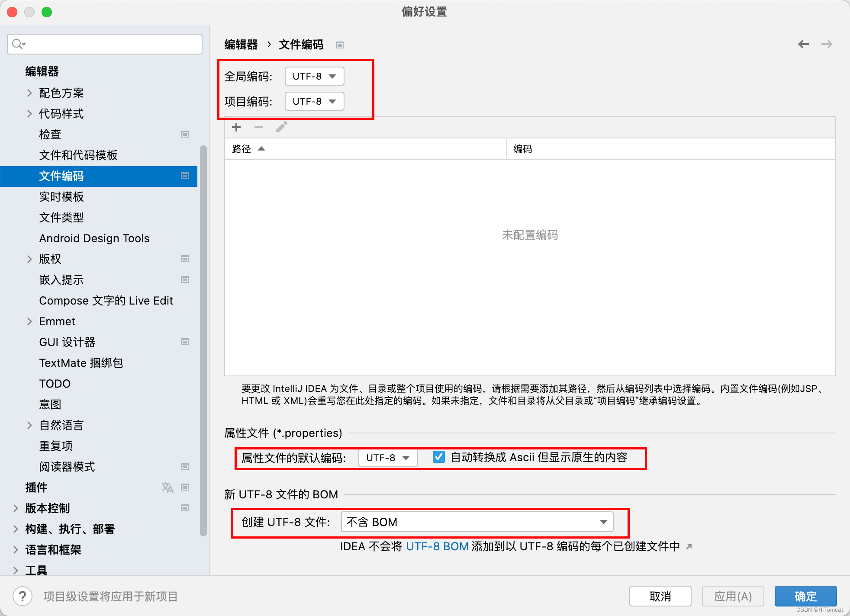The width and height of the screenshot is (850, 616).
Task: Expand 自然语言 tree node
Action: click(x=29, y=425)
